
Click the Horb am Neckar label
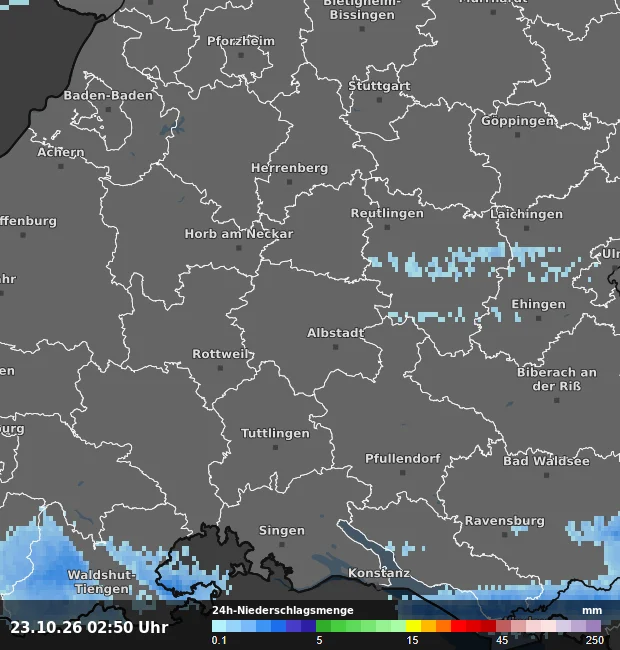[x=239, y=233]
